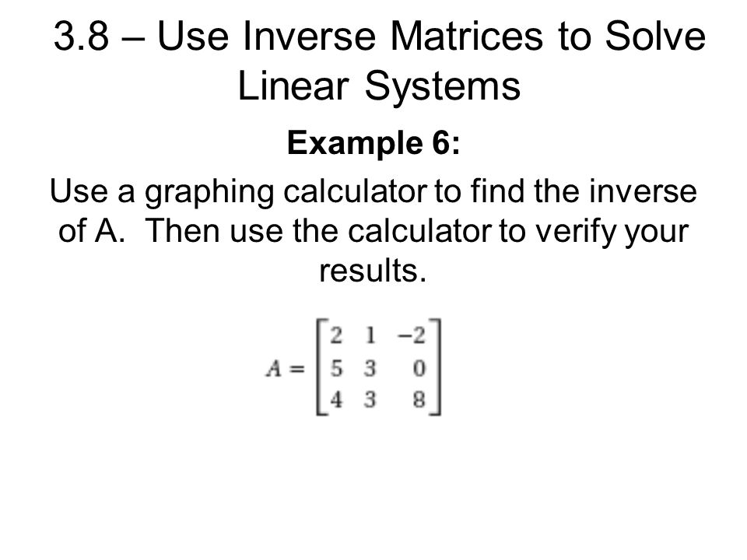The width and height of the screenshot is (747, 560).
Task: Click the bold "Example 6:" label
Action: click(x=373, y=143)
